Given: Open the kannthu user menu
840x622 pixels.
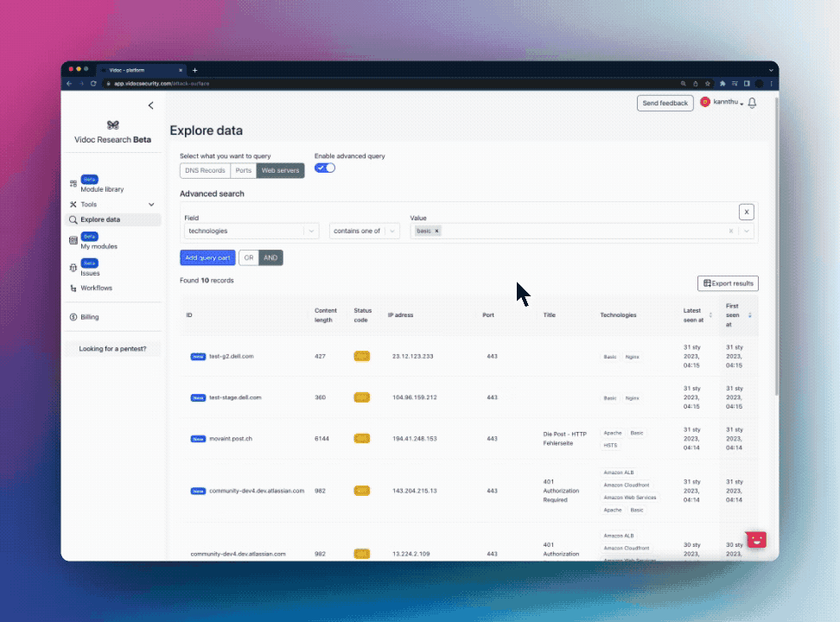Looking at the screenshot, I should (x=728, y=102).
